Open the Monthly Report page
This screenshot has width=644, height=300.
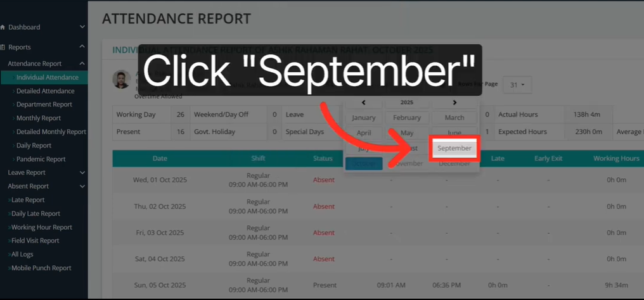click(39, 118)
